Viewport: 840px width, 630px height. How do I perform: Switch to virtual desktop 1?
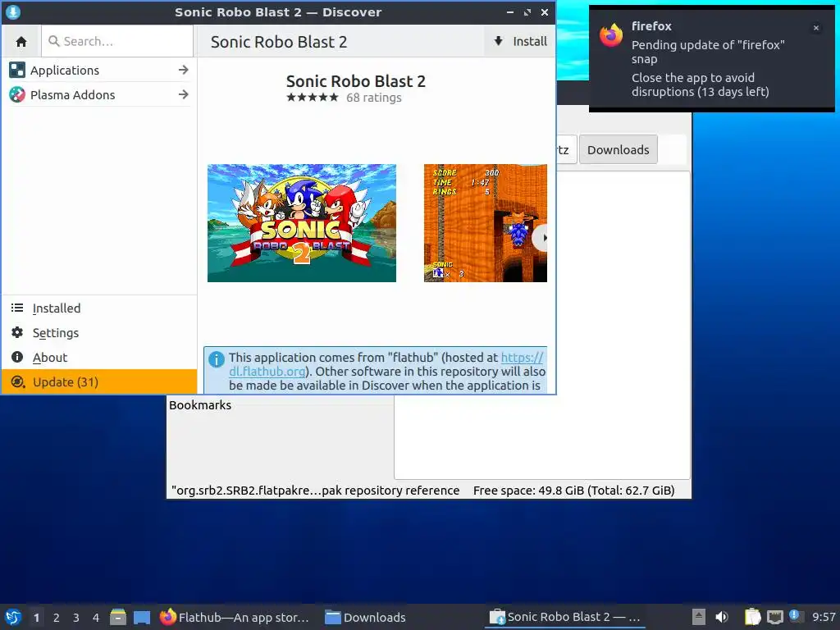pyautogui.click(x=36, y=618)
